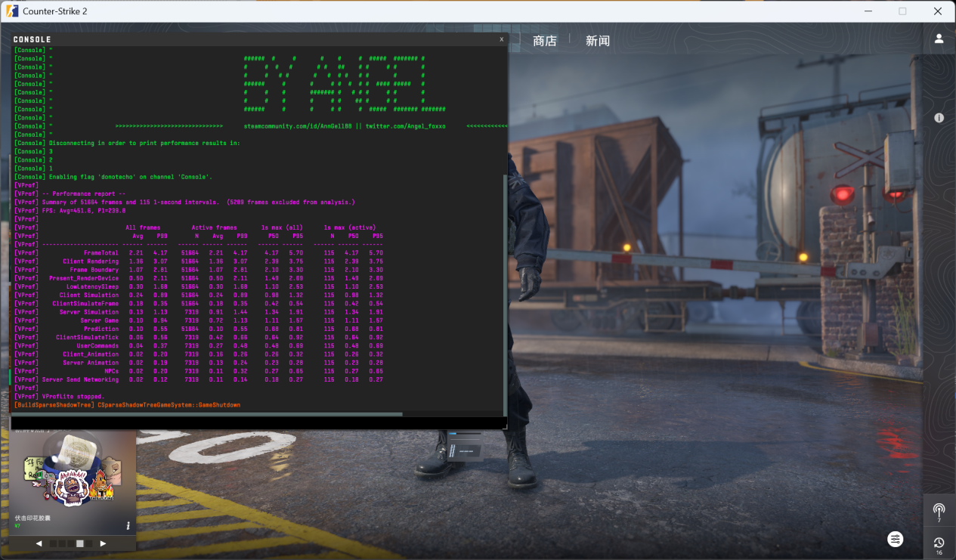Open the broadcast antenna icon showing 7
This screenshot has height=560, width=956.
click(x=939, y=511)
